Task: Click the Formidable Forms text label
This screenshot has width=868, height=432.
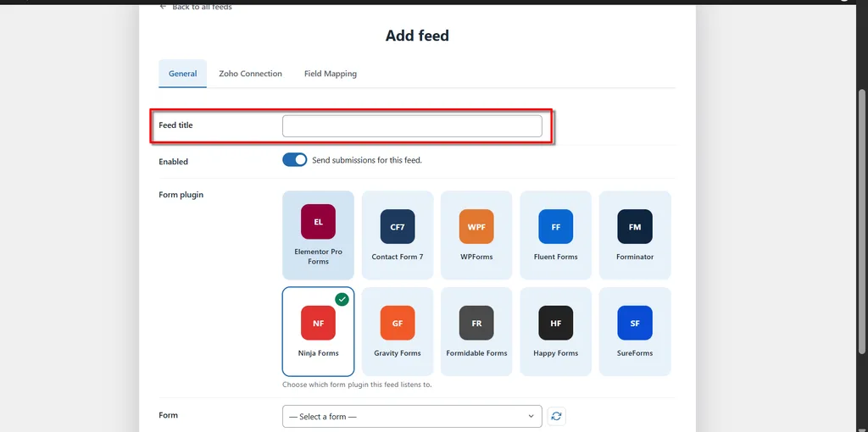Action: click(x=476, y=353)
